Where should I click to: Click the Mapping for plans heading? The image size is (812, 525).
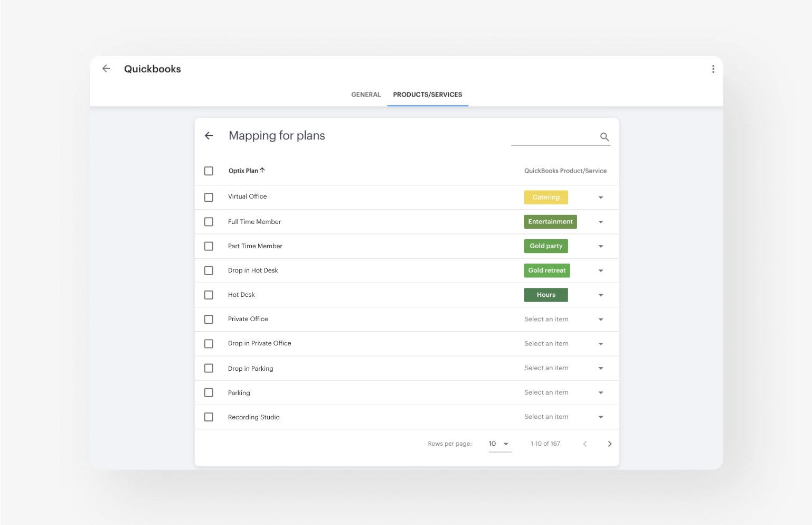point(277,136)
